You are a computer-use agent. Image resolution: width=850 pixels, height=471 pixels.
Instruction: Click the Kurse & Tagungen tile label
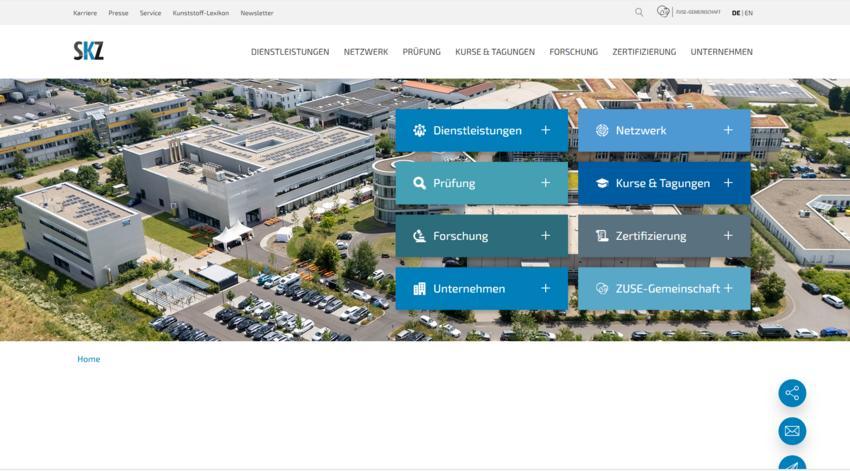click(x=662, y=183)
